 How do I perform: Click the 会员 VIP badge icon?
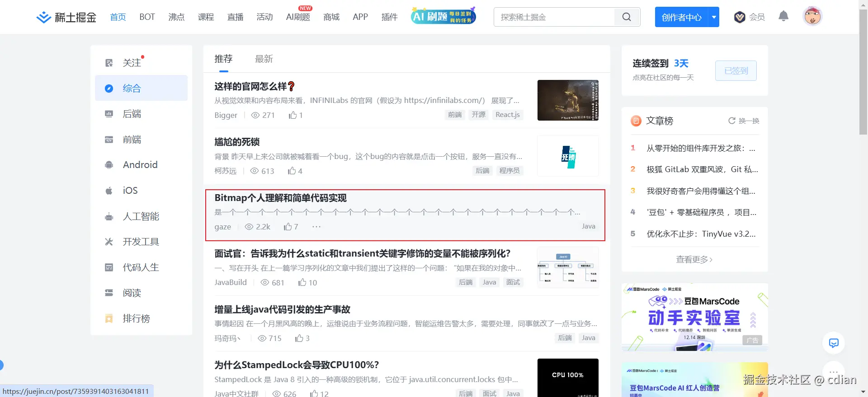coord(740,17)
